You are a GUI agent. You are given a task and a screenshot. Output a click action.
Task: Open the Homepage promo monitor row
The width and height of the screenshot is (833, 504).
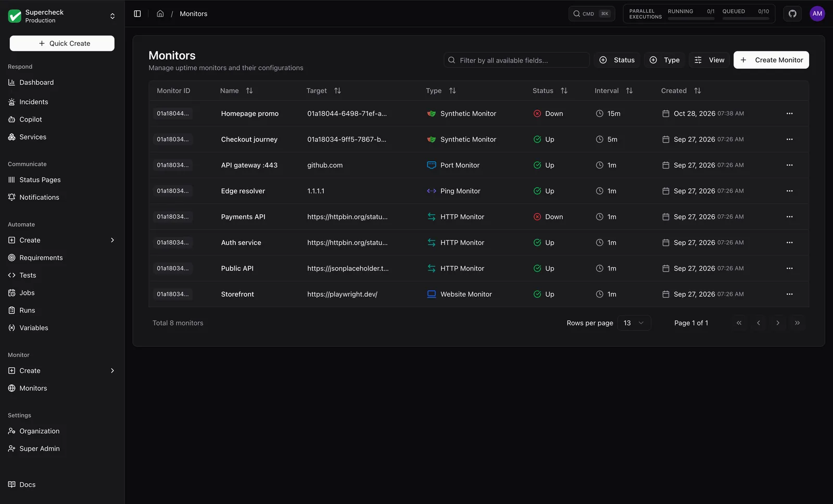(478, 113)
